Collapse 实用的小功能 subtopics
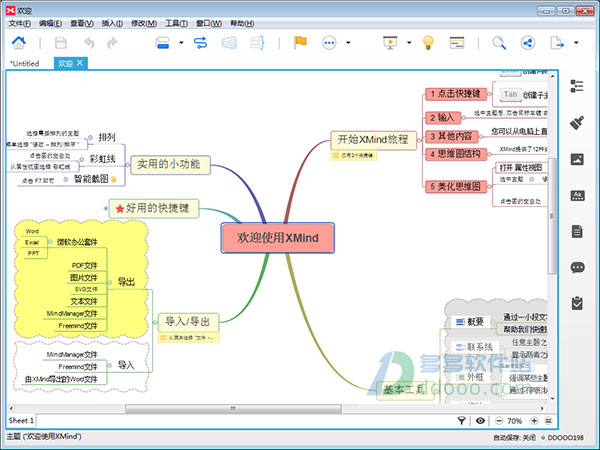The width and height of the screenshot is (600, 450). tap(128, 165)
